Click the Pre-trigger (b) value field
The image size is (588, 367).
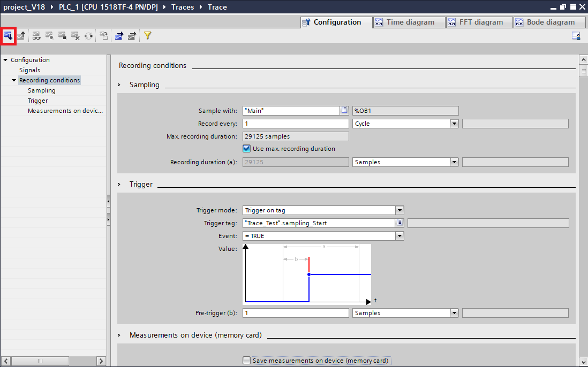(296, 313)
